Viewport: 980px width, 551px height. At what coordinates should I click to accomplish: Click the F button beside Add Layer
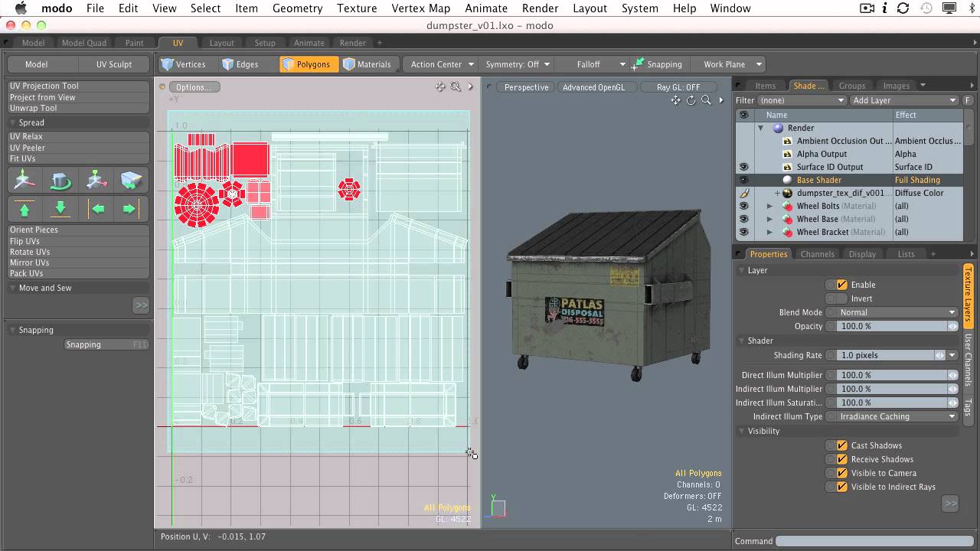969,100
